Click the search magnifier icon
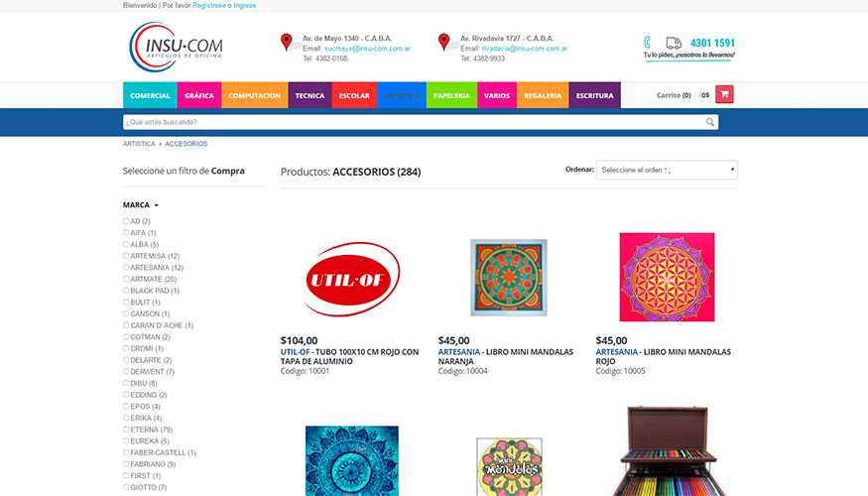Image resolution: width=868 pixels, height=496 pixels. (709, 122)
